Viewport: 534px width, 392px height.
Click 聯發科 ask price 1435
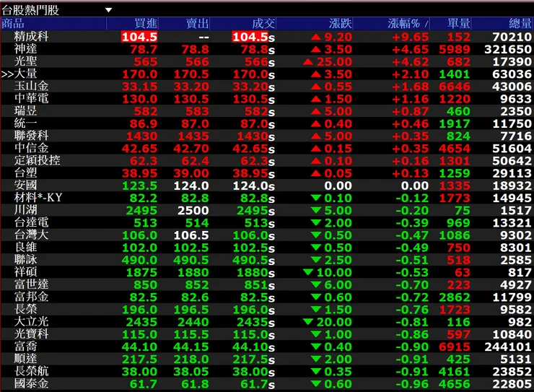[x=193, y=136]
